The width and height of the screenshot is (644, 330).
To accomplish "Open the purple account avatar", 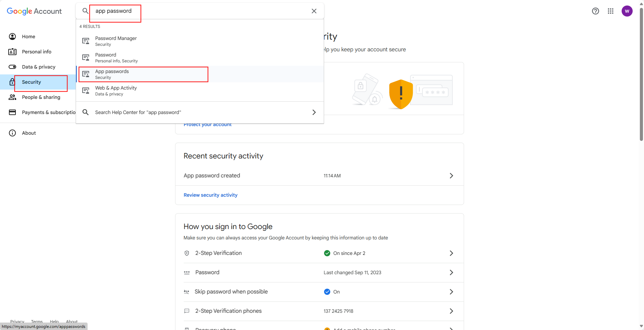I will [x=627, y=11].
